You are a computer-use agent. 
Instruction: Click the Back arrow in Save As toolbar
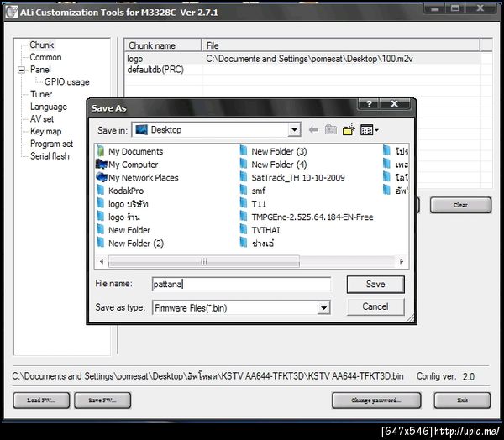tap(313, 130)
